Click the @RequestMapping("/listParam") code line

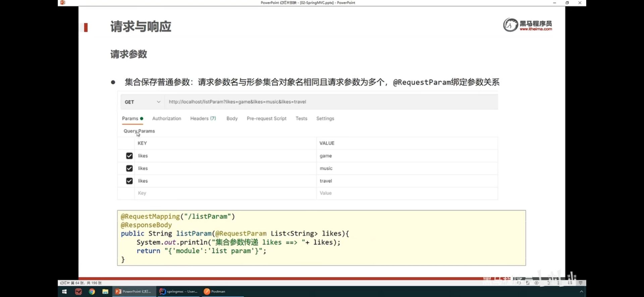178,217
